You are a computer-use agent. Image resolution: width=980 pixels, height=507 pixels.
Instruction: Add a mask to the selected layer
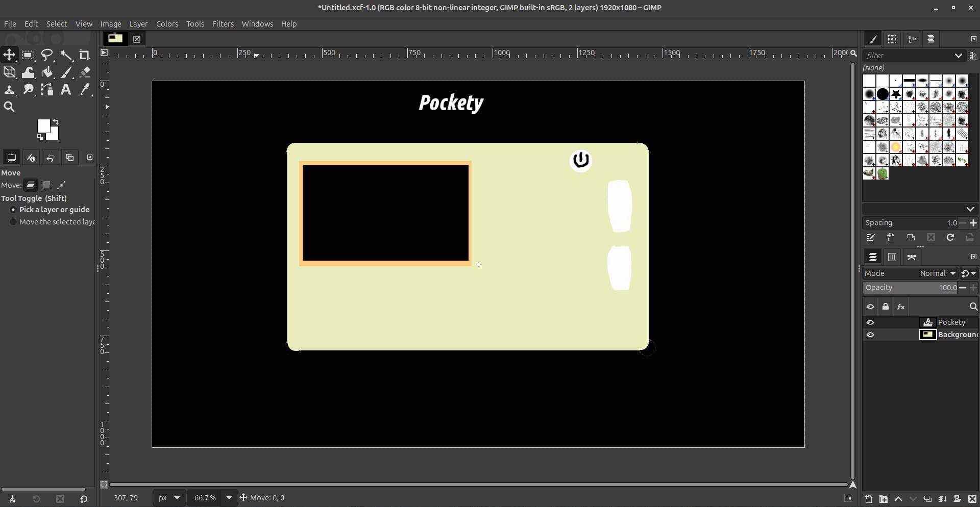click(958, 499)
